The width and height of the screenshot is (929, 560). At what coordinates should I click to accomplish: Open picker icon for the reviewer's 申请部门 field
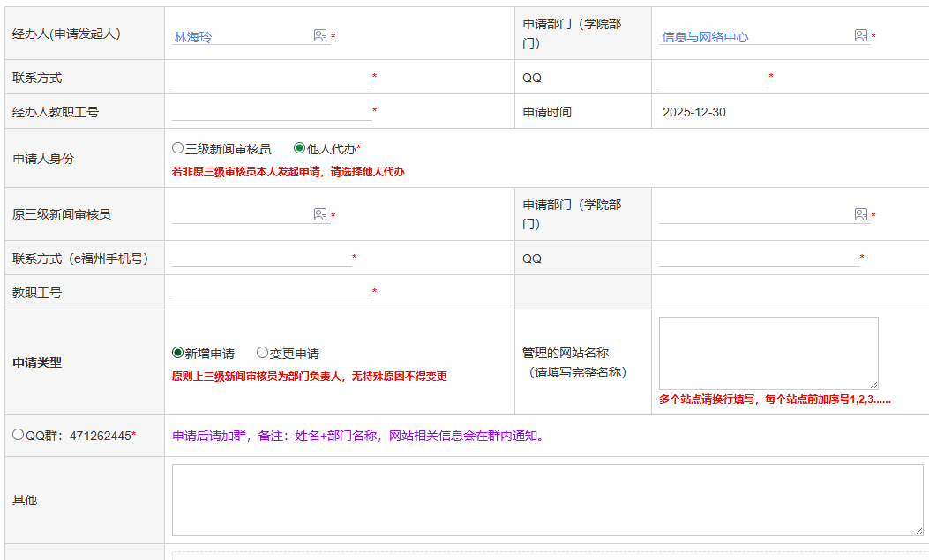(x=861, y=214)
